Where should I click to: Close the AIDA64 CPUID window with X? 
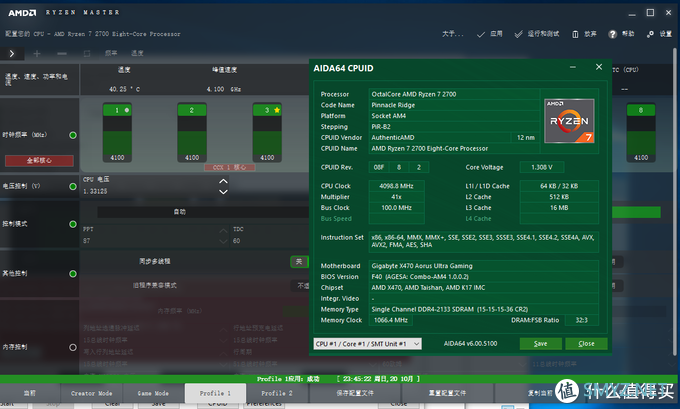[599, 67]
